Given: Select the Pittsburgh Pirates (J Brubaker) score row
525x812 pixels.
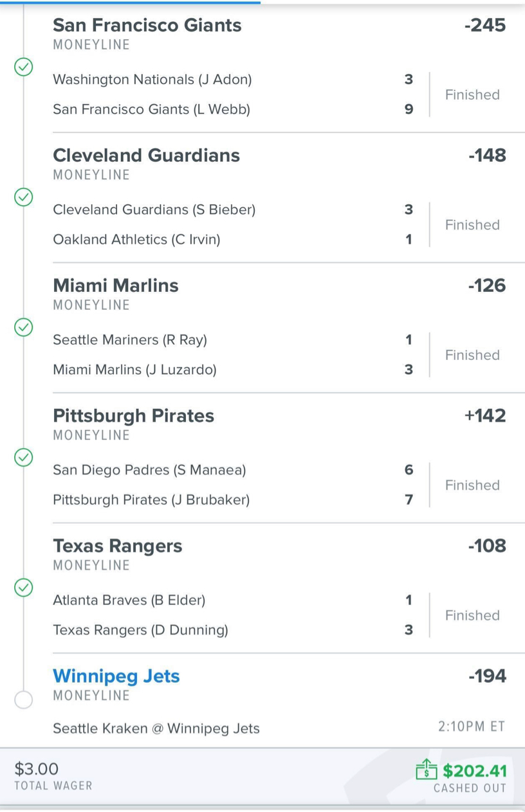Looking at the screenshot, I should [x=234, y=500].
